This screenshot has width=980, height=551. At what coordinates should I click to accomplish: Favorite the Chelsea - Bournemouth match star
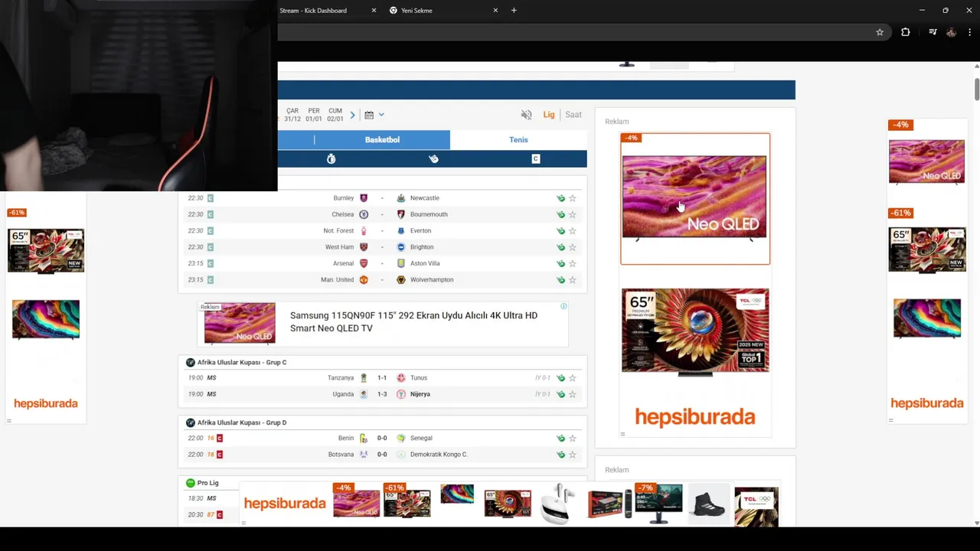[x=572, y=214]
